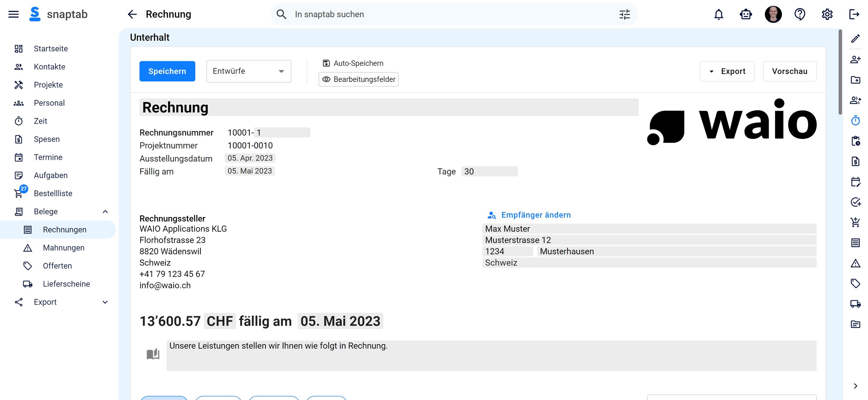Click the Vorschau button
868x400 pixels.
[x=790, y=71]
